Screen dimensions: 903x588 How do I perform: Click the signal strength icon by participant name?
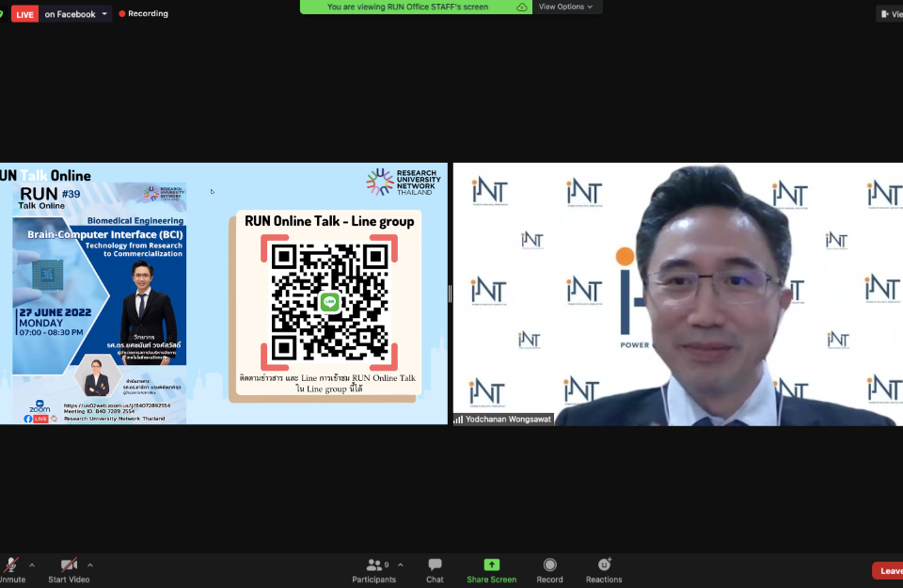458,420
